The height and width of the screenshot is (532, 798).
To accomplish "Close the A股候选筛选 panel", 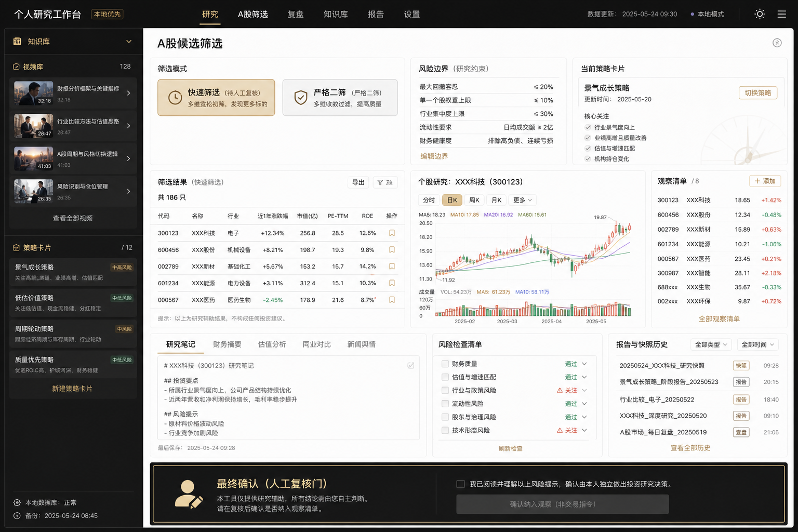I will click(777, 43).
